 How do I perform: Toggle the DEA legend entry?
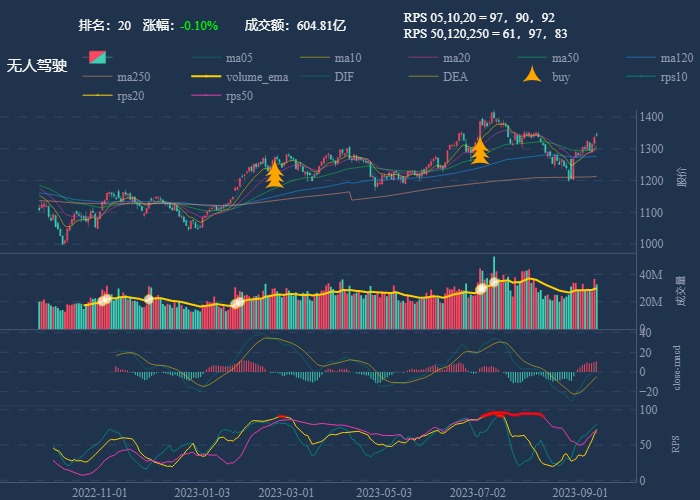[426, 77]
